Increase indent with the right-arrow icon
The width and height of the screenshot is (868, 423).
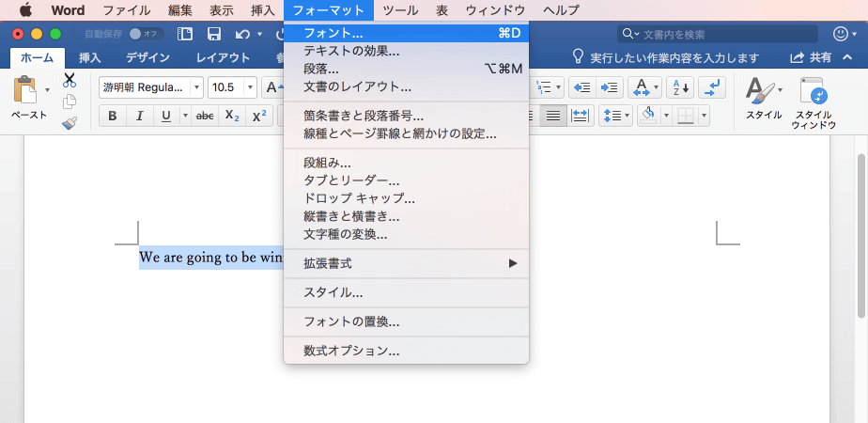coord(611,87)
